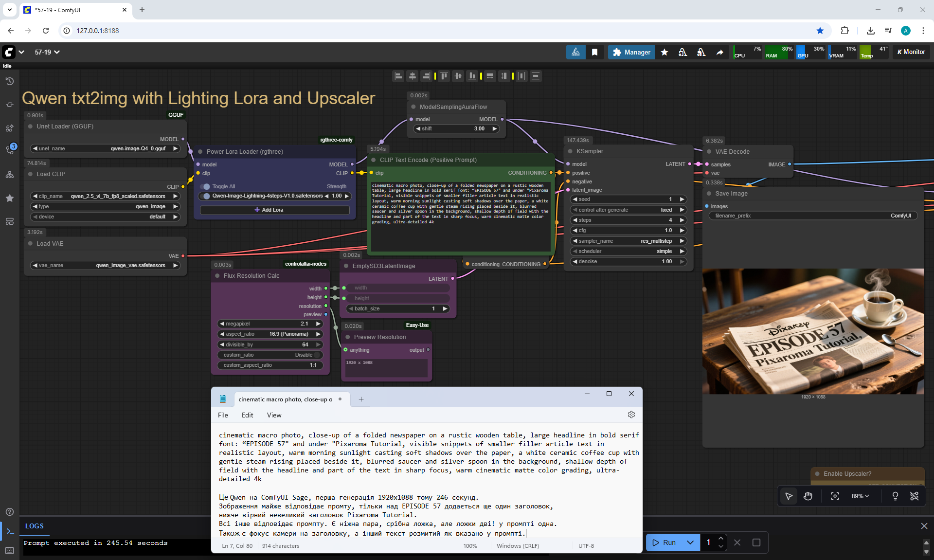This screenshot has height=560, width=934.
Task: Open the View menu in Notepad
Action: [274, 415]
